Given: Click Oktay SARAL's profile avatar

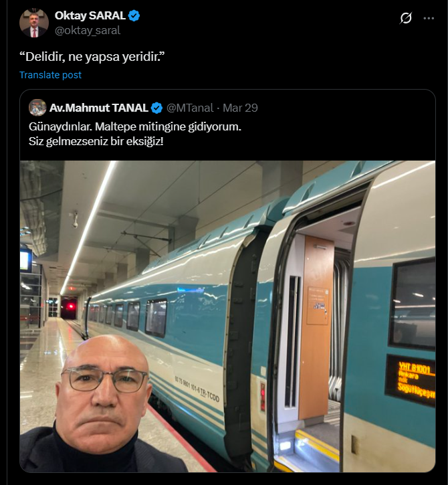Looking at the screenshot, I should [34, 23].
